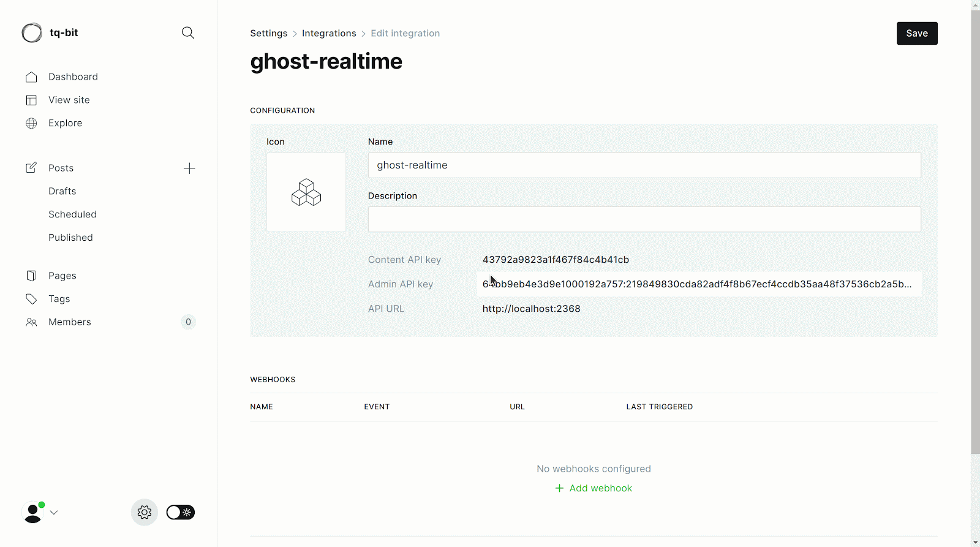Click the integration cubes icon
Image resolution: width=980 pixels, height=547 pixels.
click(306, 192)
